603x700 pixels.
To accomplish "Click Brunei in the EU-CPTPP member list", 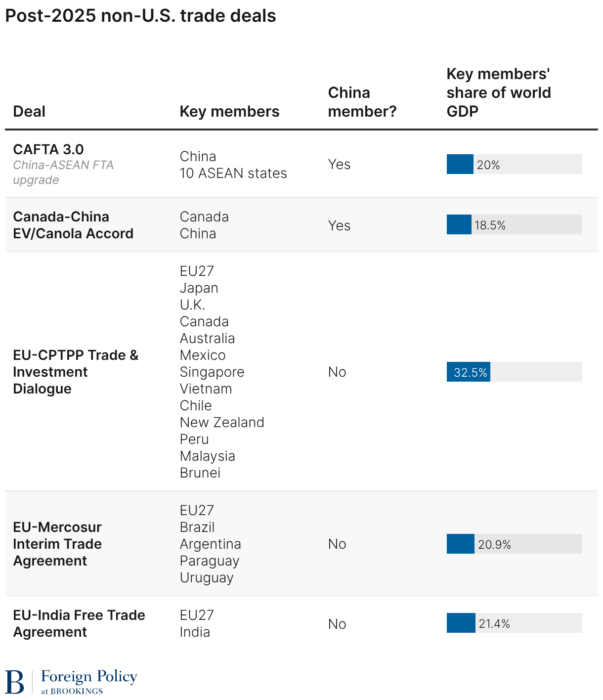I will 200,473.
